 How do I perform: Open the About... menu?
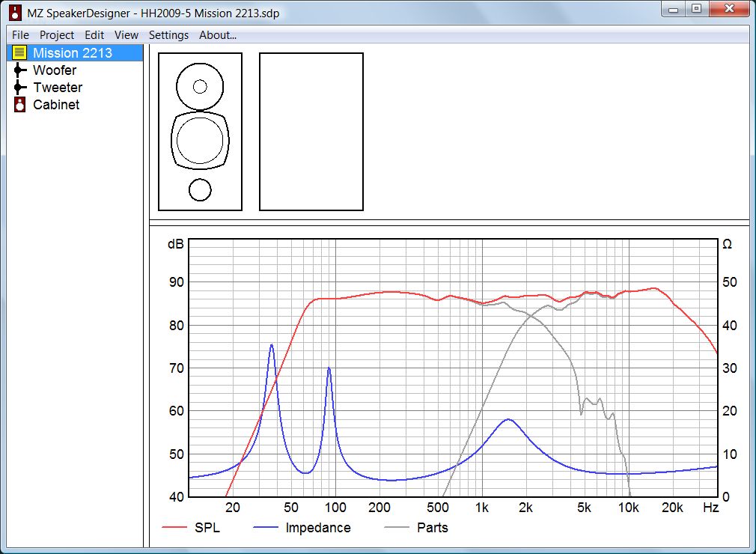[x=218, y=35]
